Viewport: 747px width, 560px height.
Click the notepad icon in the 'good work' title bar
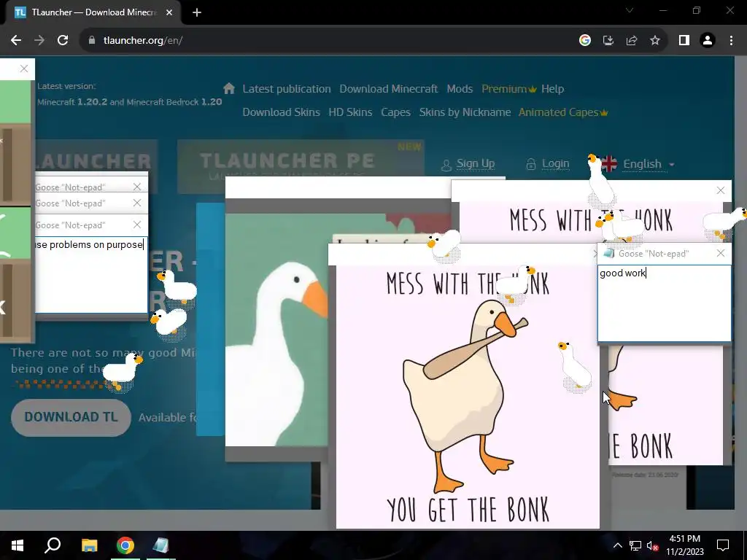coord(608,253)
